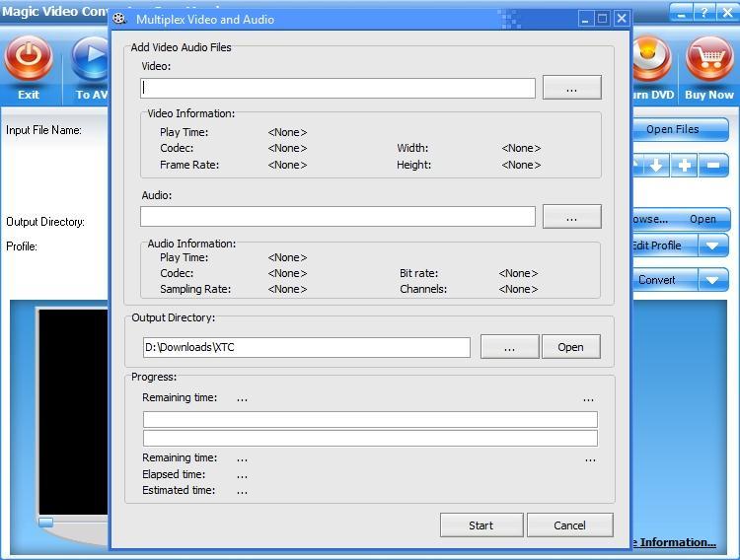Click the red Exit power icon
Screen dimensions: 740x560
[x=29, y=58]
